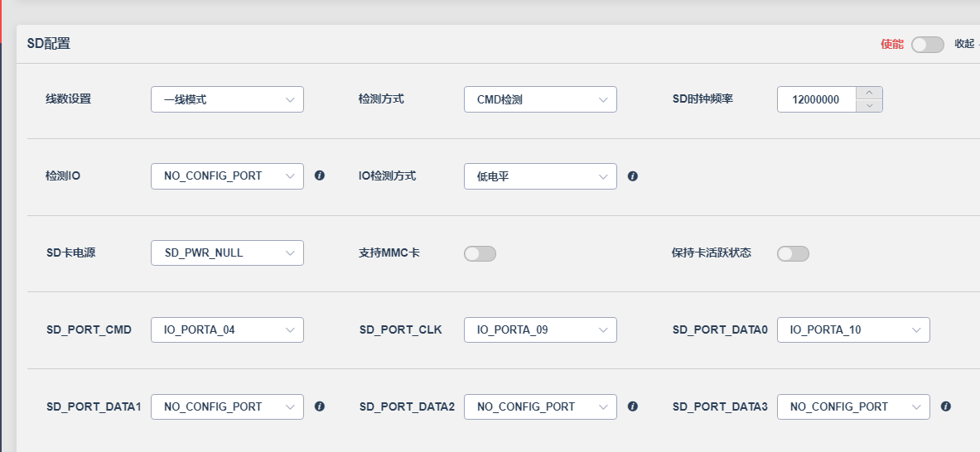980x452 pixels.
Task: Open the 检测IO NO_CONFIG_PORT dropdown
Action: [x=228, y=176]
